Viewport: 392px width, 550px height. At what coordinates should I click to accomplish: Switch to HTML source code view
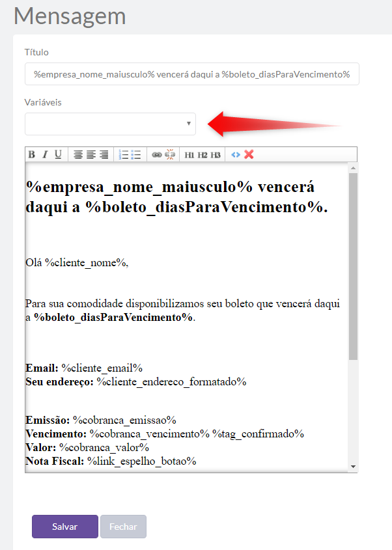click(235, 155)
